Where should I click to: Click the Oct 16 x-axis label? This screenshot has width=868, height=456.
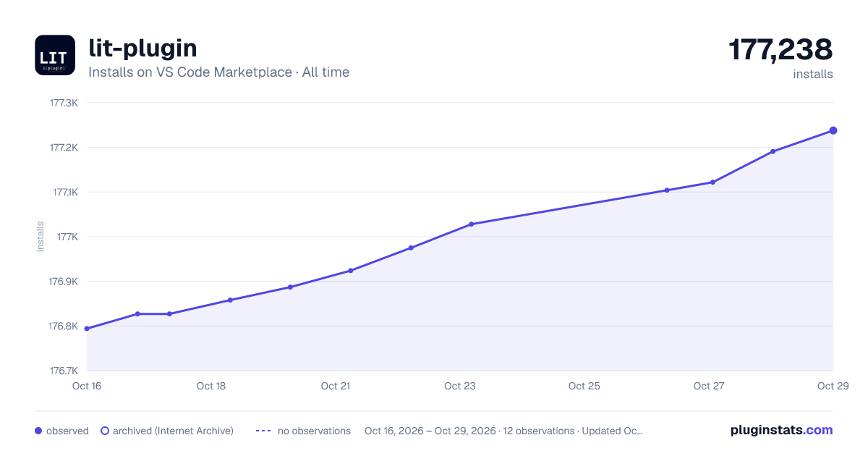[x=87, y=386]
